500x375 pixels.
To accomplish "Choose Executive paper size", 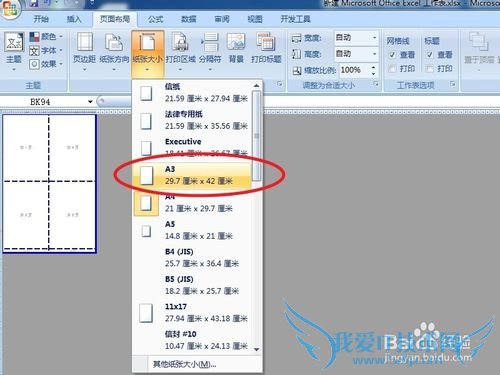I will point(192,148).
